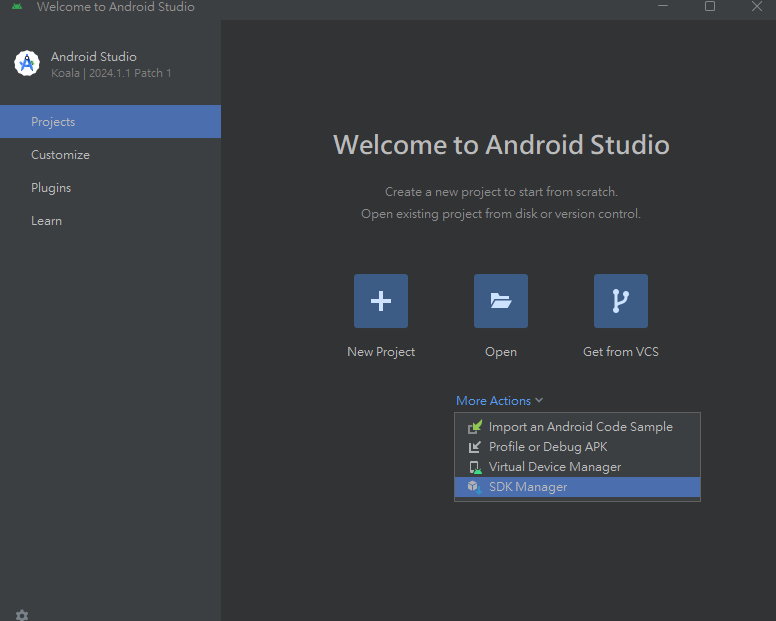Click the Virtual Device Manager icon

click(x=475, y=467)
